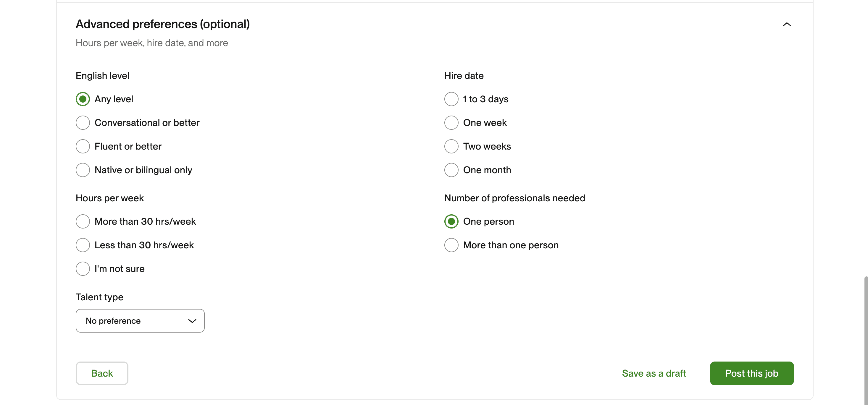
Task: Expand the 'No preference' talent type selector
Action: click(x=140, y=320)
